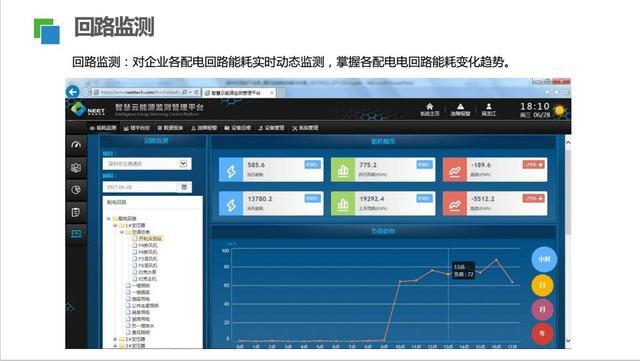Select the report document sidebar icon

point(76,212)
